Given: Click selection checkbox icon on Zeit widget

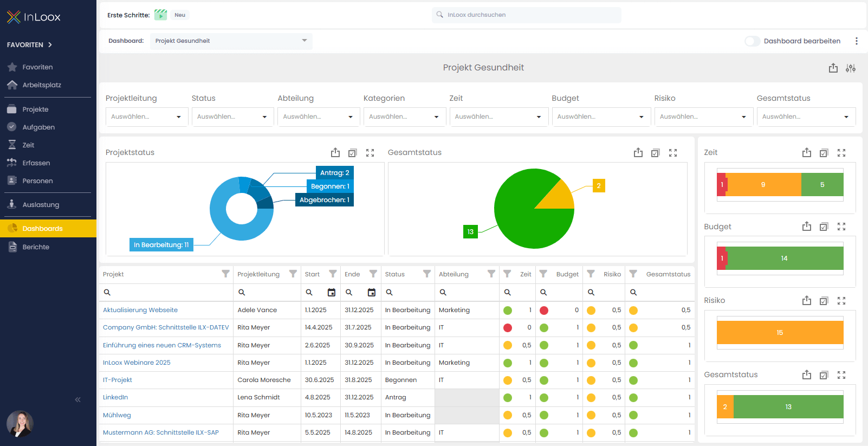Looking at the screenshot, I should [x=824, y=153].
